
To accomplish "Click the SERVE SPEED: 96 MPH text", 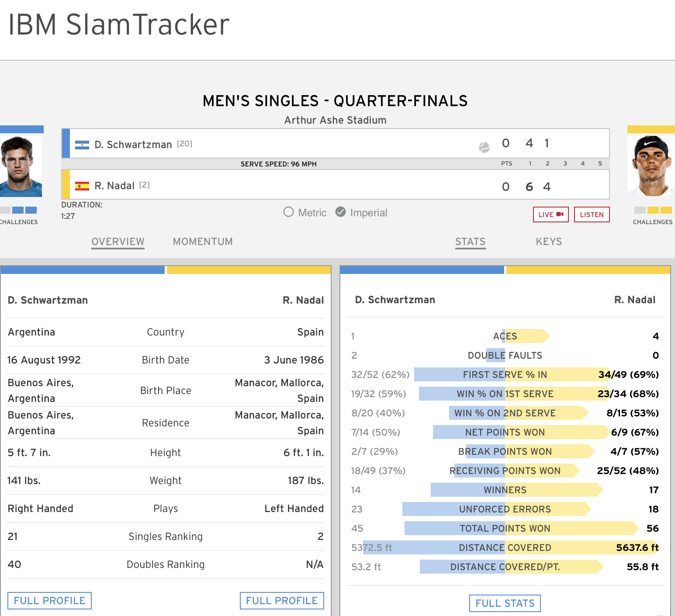I will pos(279,164).
